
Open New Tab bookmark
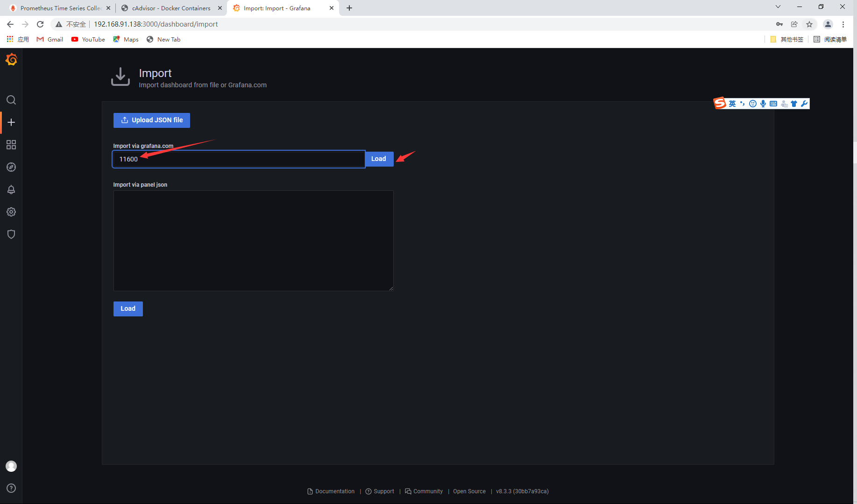[x=163, y=39]
